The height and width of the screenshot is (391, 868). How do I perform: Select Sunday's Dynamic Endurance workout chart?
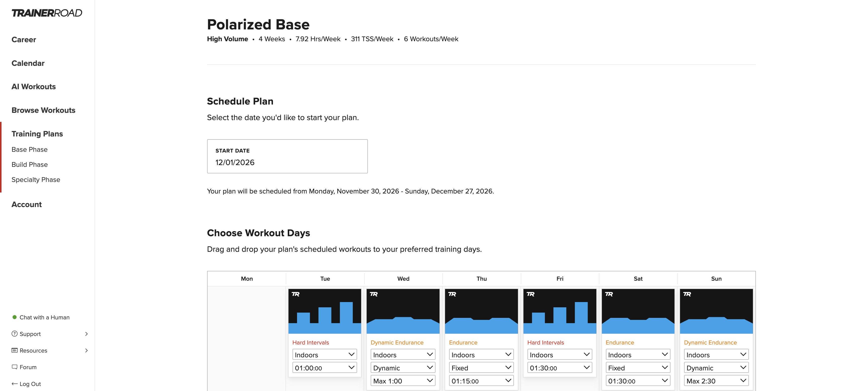(716, 311)
